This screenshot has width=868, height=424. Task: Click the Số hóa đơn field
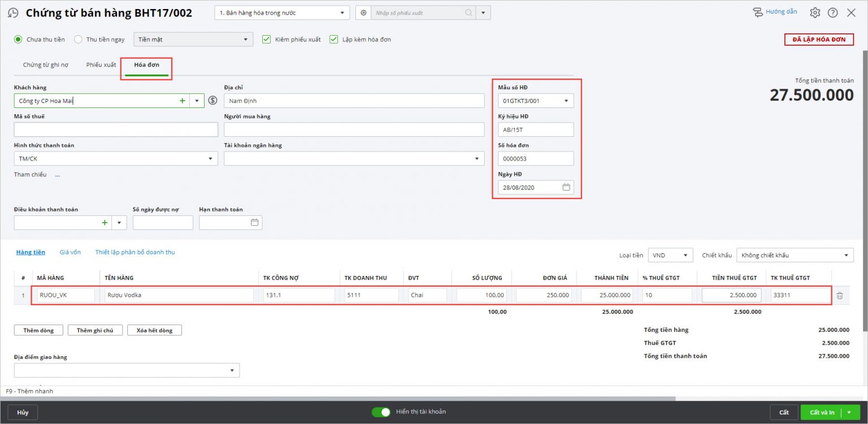click(x=536, y=158)
